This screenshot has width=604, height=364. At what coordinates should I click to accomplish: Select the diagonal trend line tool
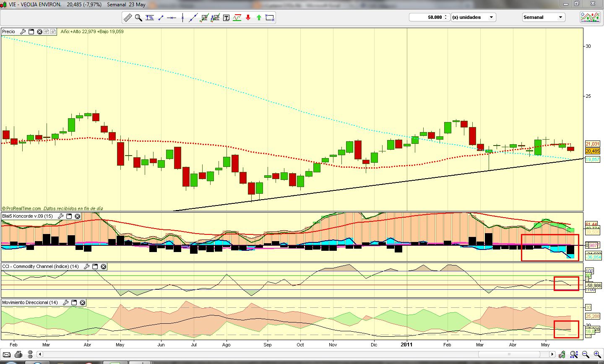[193, 18]
